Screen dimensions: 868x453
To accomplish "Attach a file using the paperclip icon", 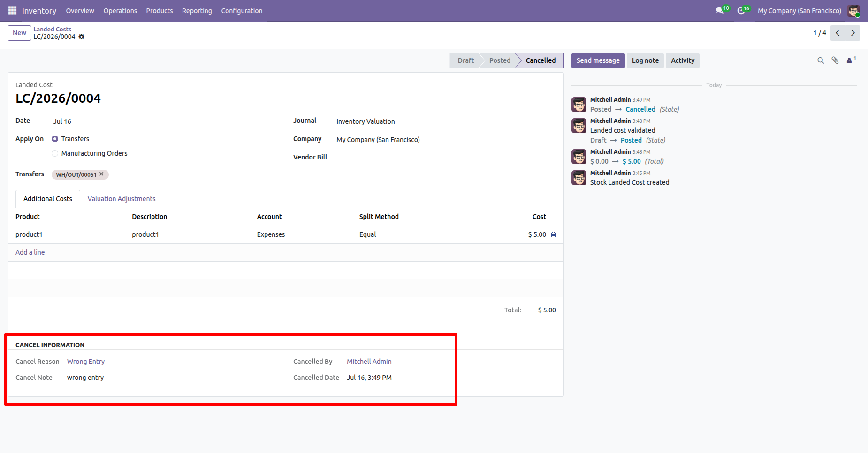I will [835, 60].
